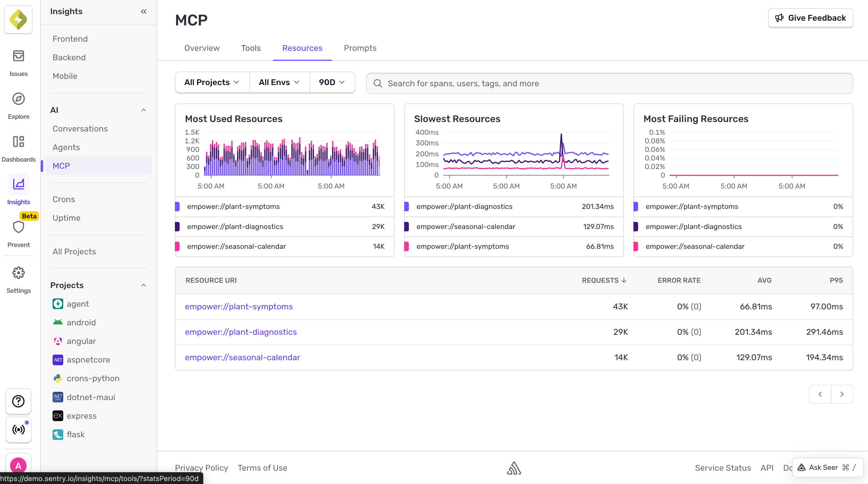Open Settings from the sidebar

tap(18, 279)
